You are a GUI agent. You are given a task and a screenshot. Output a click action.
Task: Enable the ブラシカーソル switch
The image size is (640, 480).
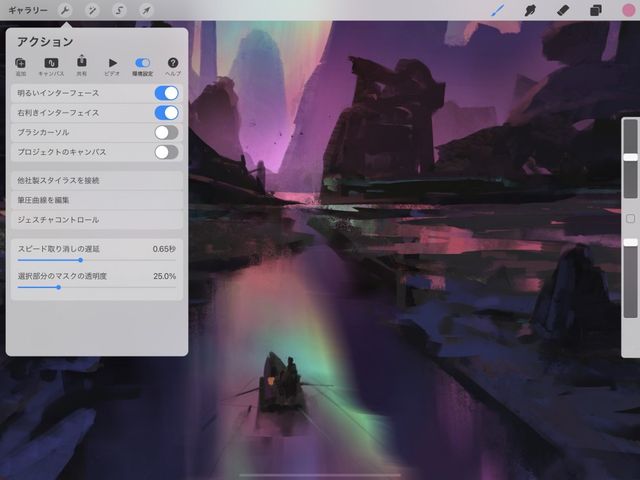click(x=167, y=132)
